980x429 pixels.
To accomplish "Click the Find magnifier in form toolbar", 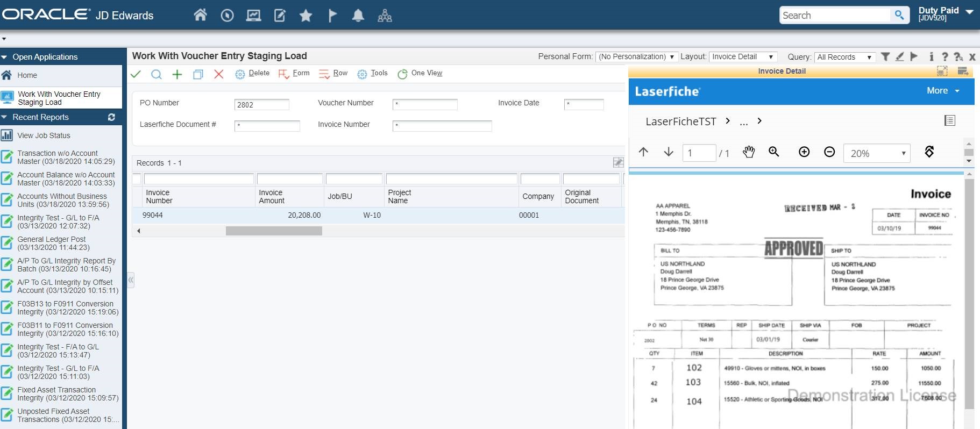I will 157,74.
